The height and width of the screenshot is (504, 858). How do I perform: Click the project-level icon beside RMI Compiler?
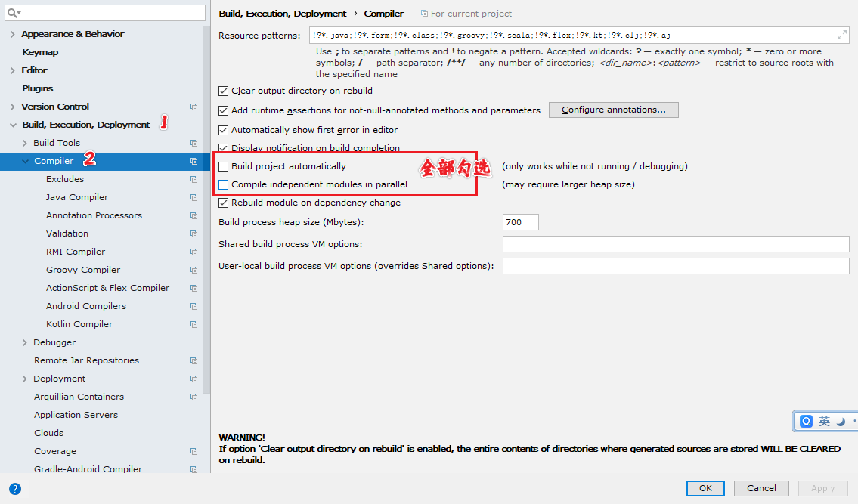pyautogui.click(x=194, y=252)
